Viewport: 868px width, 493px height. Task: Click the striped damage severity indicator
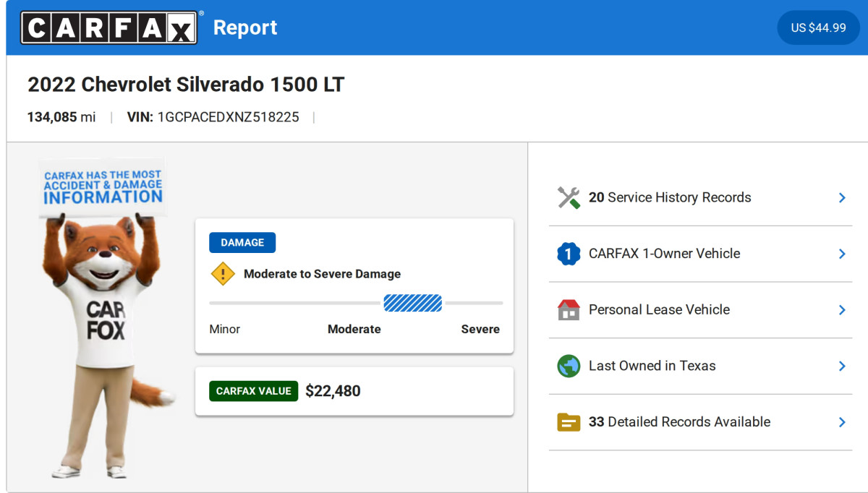(x=412, y=303)
